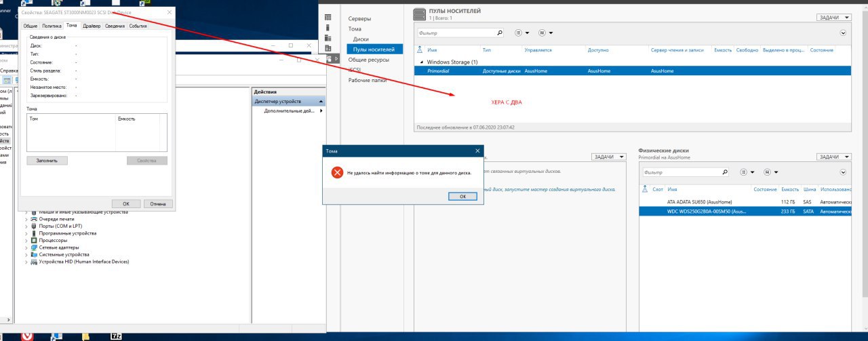868x341 pixels.
Task: Click Отмена in SEAGATE properties window
Action: pos(158,203)
